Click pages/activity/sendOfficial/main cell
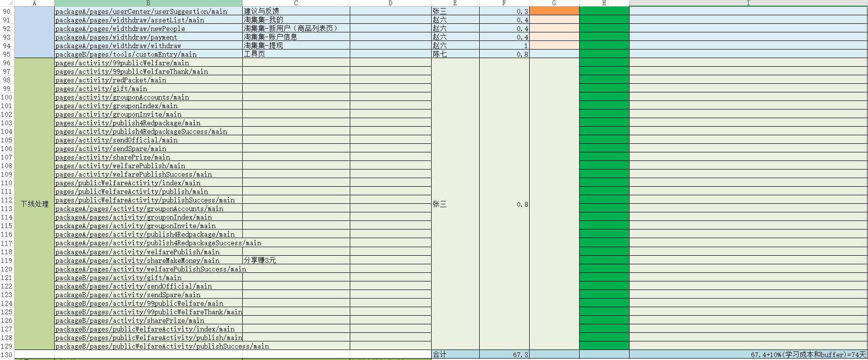 [148, 140]
